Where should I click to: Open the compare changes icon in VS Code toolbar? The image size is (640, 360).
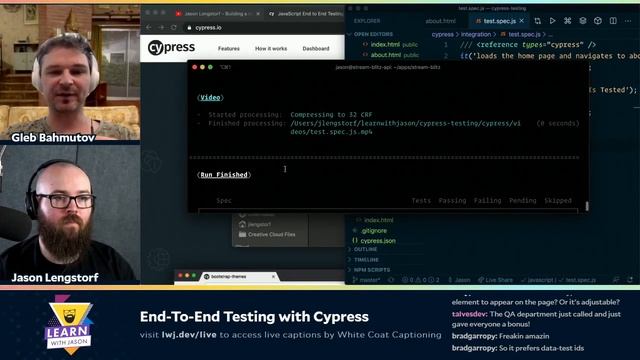click(538, 21)
